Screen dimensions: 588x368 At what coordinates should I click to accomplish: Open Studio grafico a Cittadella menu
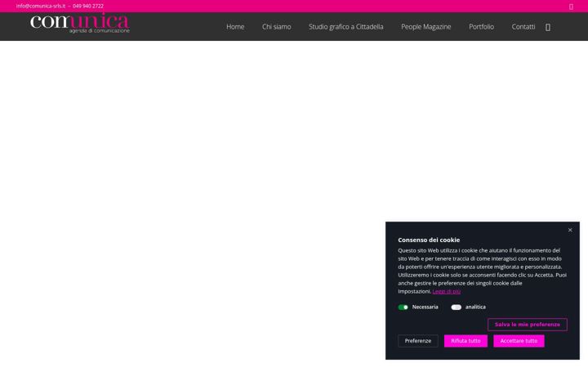coord(345,27)
